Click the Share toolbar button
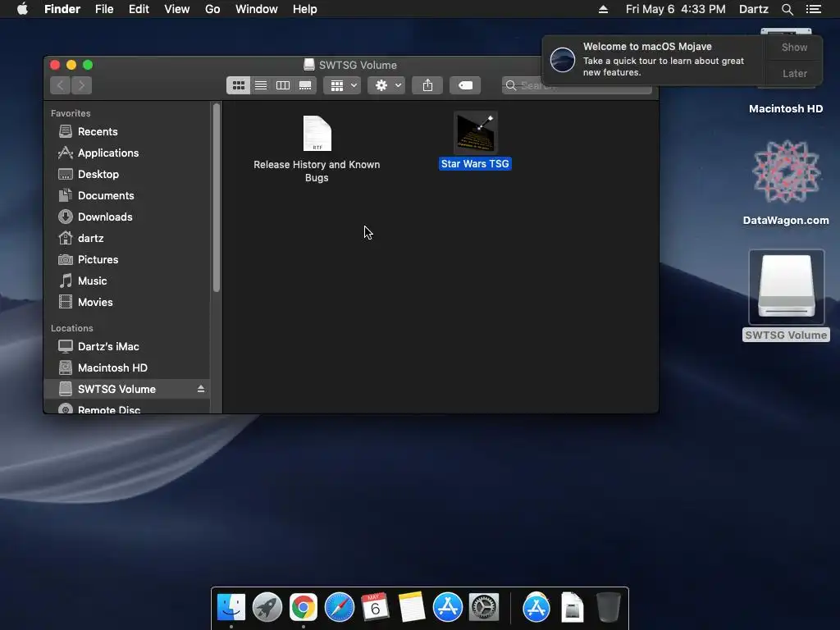Screen dimensions: 840x630 [x=427, y=85]
